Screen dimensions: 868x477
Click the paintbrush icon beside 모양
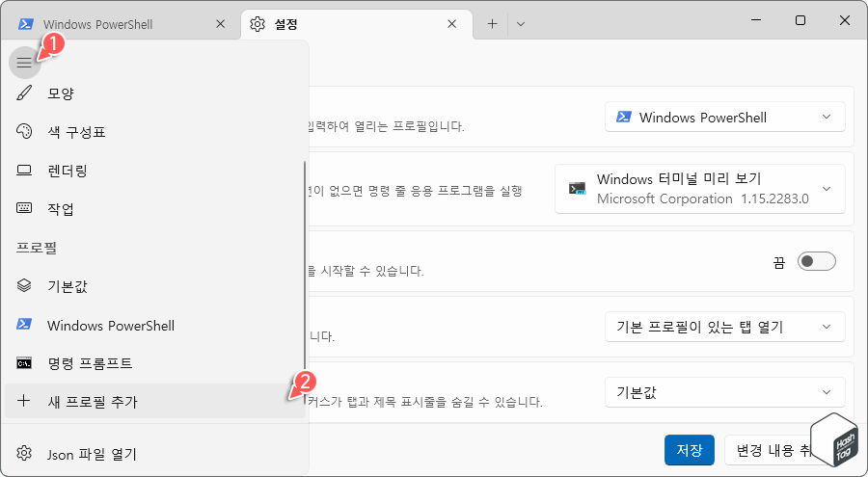[x=24, y=93]
